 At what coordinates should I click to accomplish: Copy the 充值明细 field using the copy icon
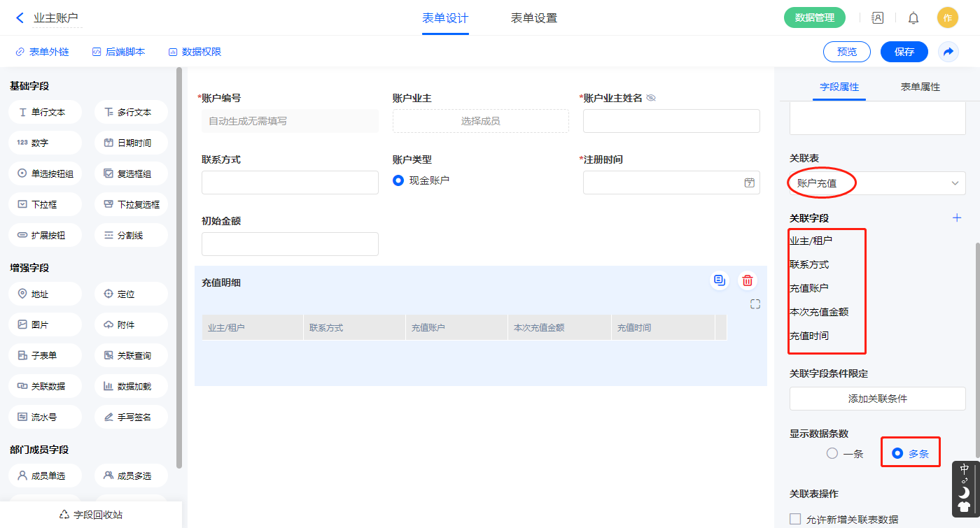pyautogui.click(x=719, y=280)
